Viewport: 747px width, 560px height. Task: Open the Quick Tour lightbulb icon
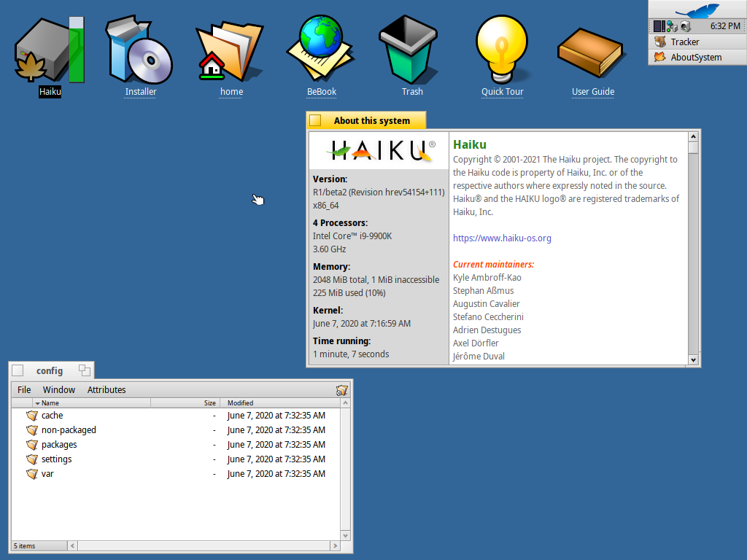502,50
